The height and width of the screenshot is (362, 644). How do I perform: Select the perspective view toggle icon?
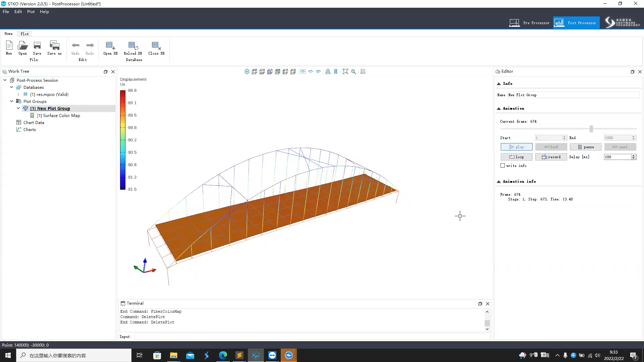(x=328, y=72)
